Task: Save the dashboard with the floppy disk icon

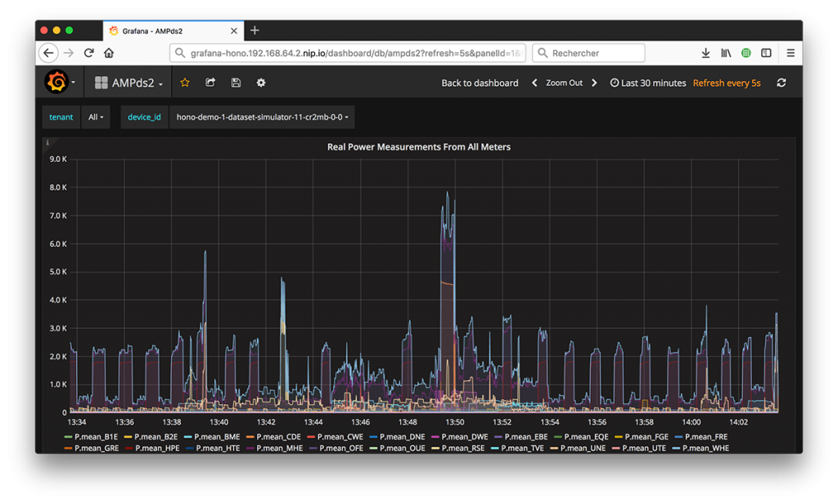Action: pos(236,83)
